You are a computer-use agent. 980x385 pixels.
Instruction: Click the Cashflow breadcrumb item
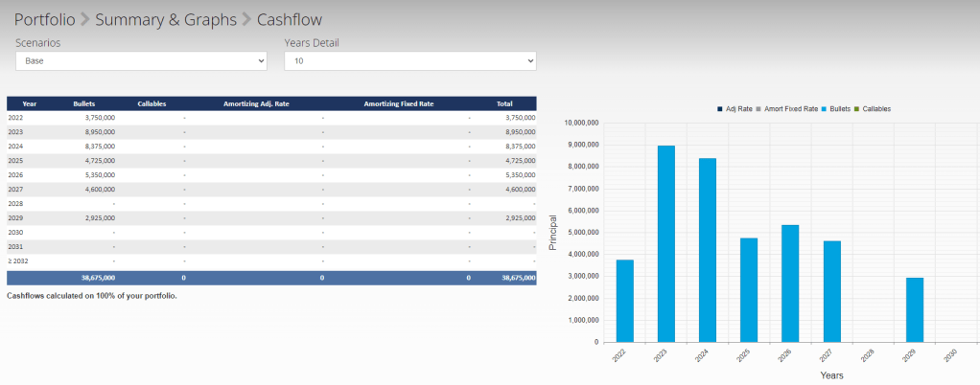290,19
